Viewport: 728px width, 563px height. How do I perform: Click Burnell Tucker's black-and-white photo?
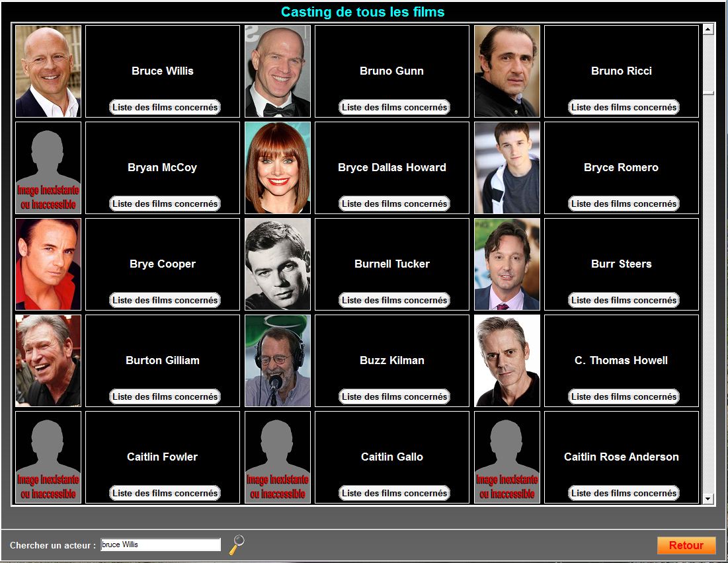[x=278, y=264]
